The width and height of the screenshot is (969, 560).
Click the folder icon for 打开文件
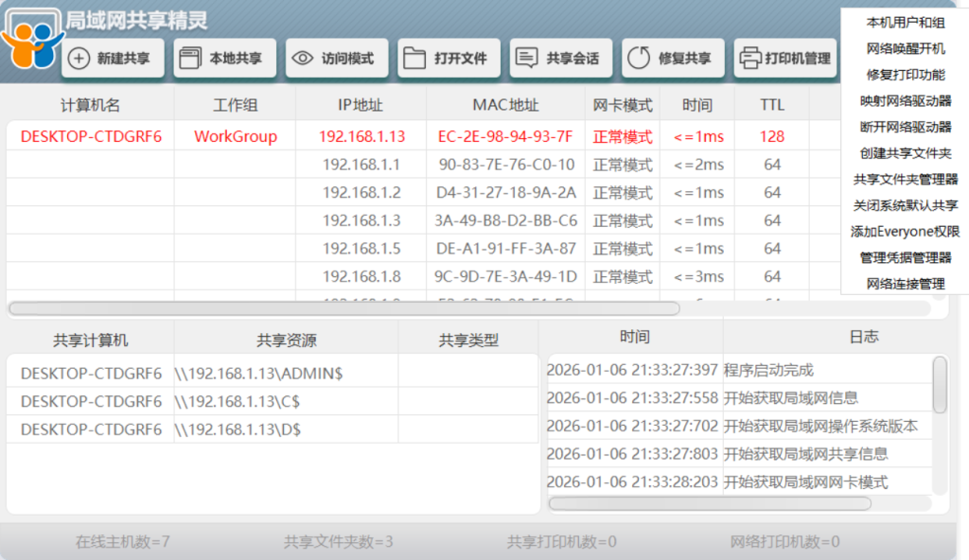point(414,59)
